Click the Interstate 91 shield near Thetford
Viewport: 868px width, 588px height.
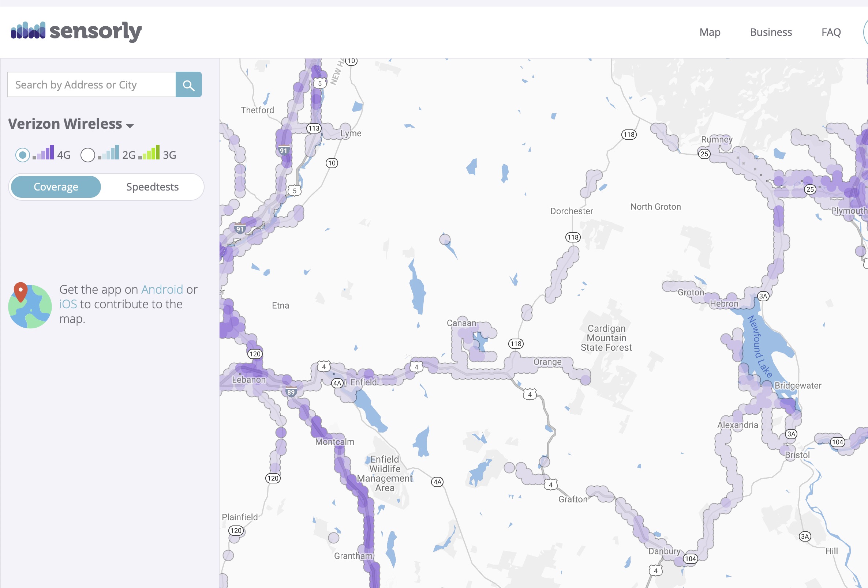click(284, 150)
